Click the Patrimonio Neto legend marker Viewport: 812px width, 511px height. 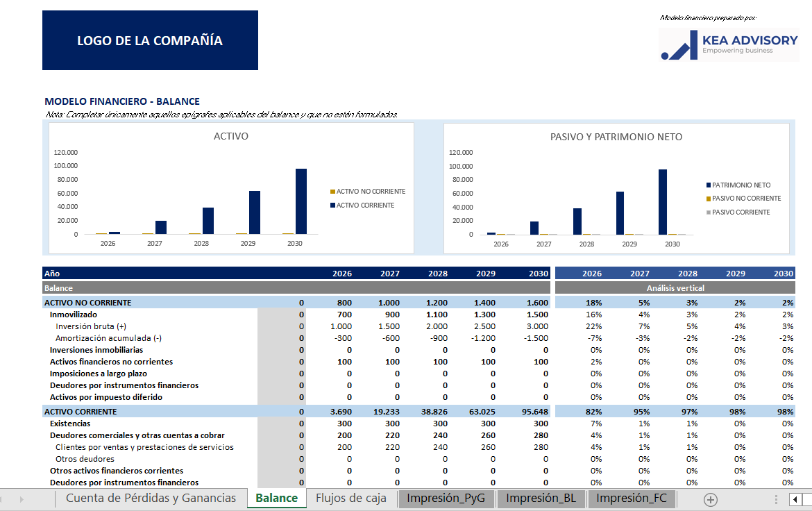708,185
